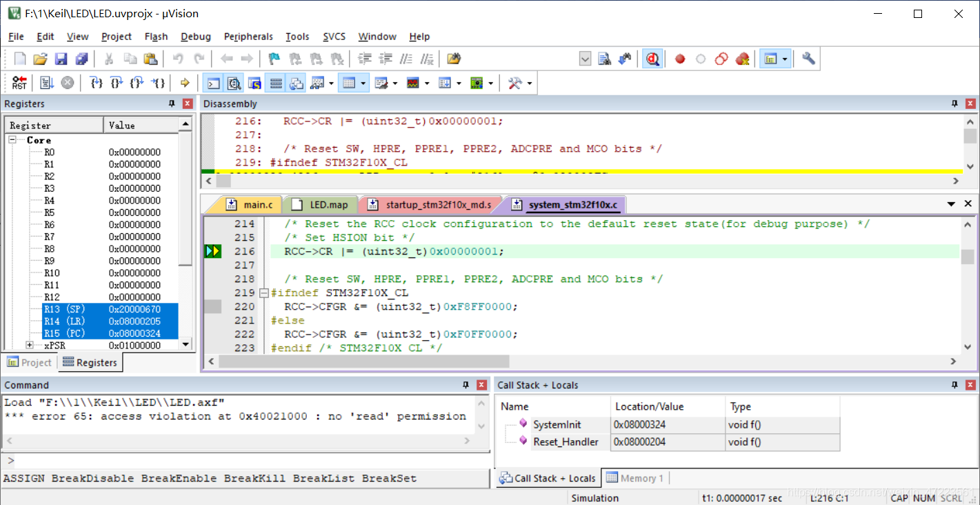This screenshot has width=980, height=505.
Task: Switch to the startup_stm32f10x_md.s tab
Action: tap(430, 205)
